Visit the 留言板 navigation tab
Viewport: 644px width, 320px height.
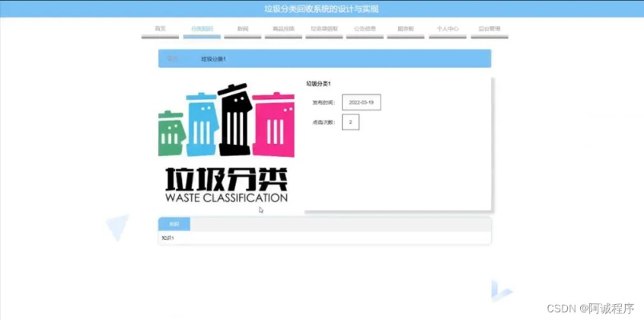click(405, 29)
